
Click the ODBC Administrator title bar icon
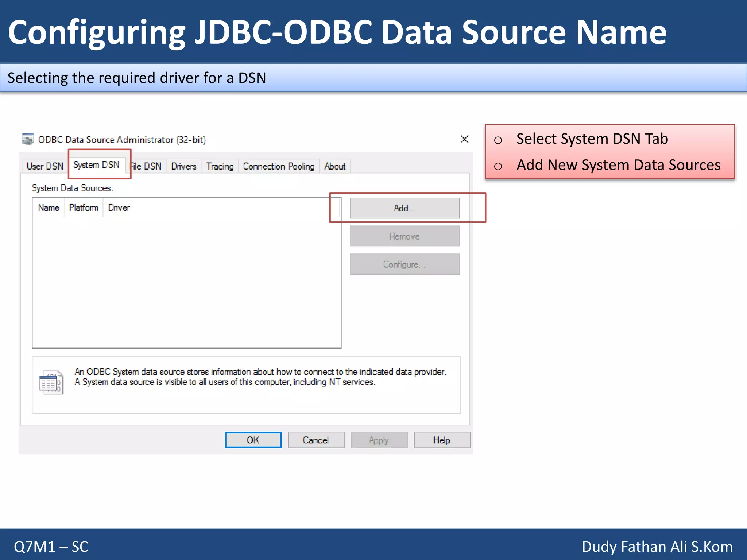(x=28, y=139)
